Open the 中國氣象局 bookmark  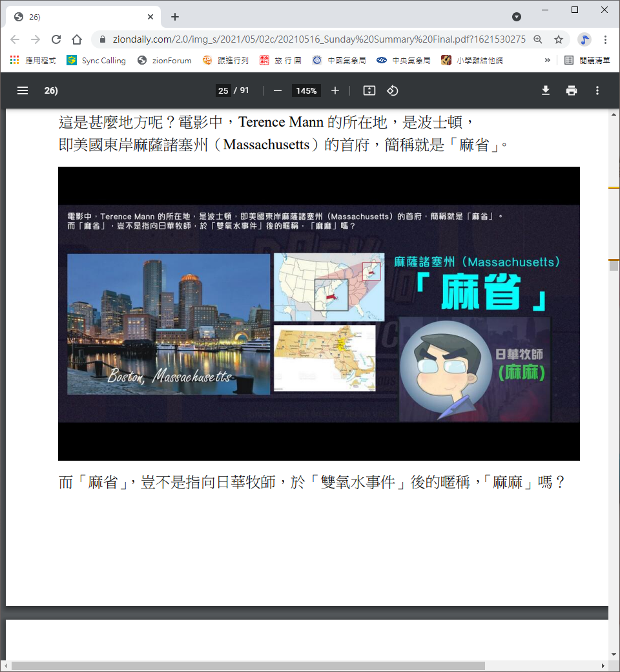click(x=339, y=61)
